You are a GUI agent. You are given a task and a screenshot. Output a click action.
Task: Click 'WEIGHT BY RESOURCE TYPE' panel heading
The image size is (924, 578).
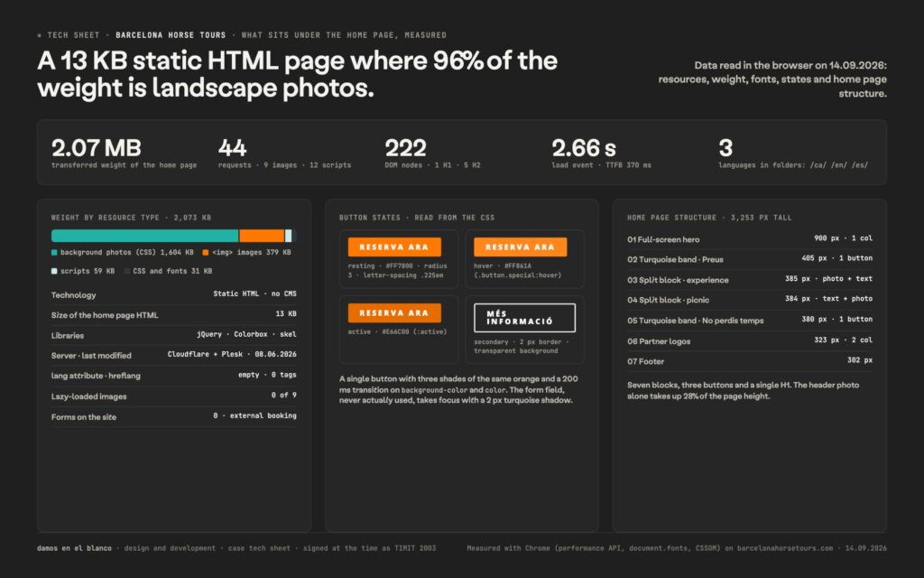[x=131, y=218]
